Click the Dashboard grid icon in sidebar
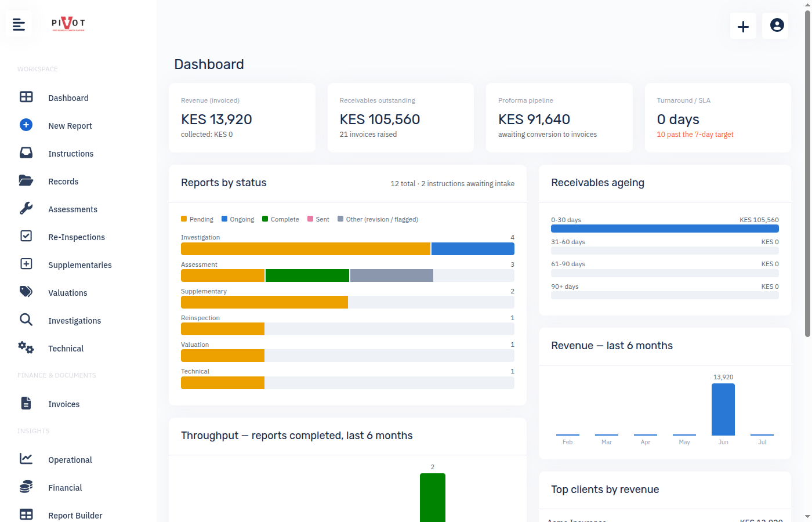 [26, 97]
